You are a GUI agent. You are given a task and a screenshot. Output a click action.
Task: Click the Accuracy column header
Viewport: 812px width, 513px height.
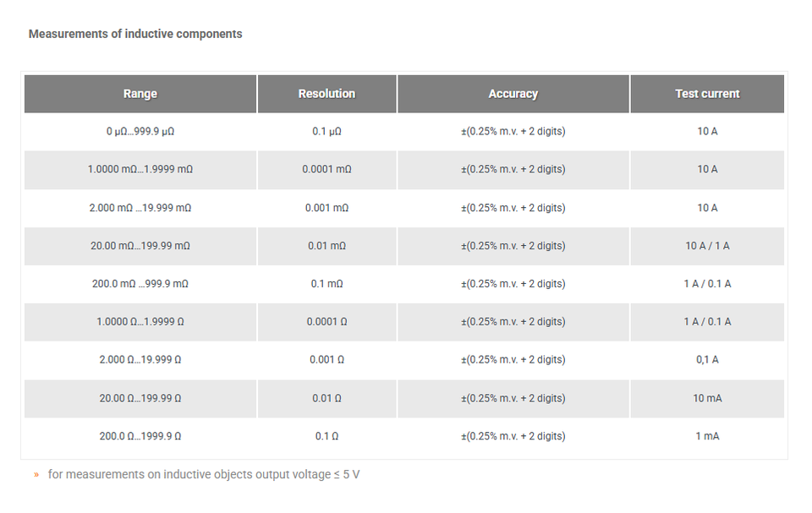[513, 94]
